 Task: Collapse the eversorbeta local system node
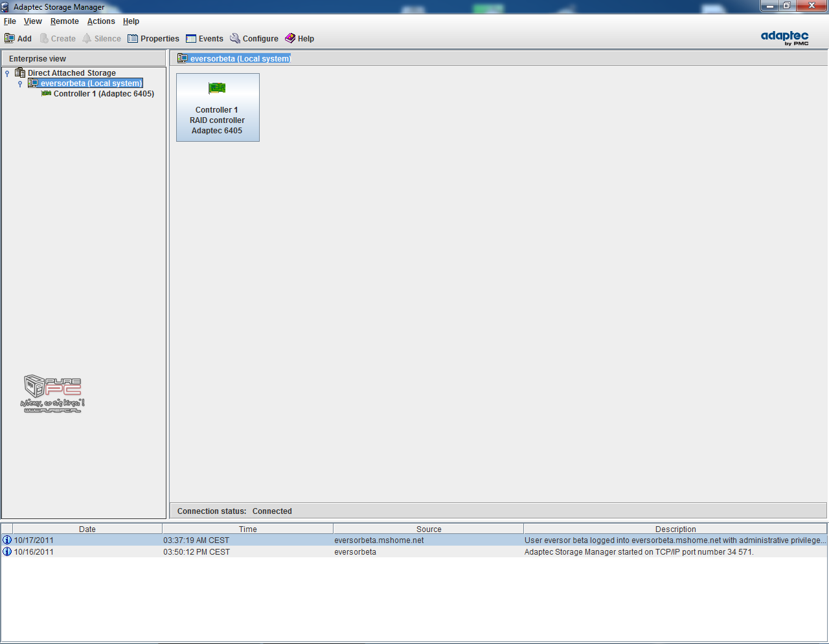(20, 84)
